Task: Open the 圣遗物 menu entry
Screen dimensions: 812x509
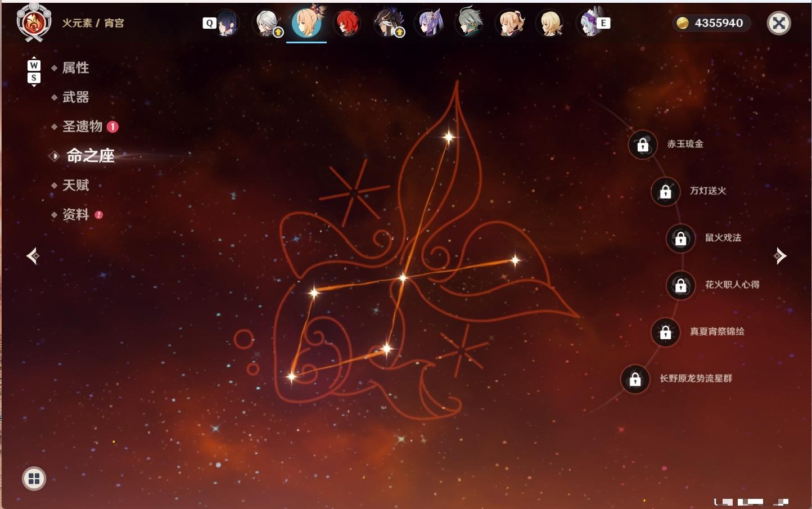Action: click(82, 127)
